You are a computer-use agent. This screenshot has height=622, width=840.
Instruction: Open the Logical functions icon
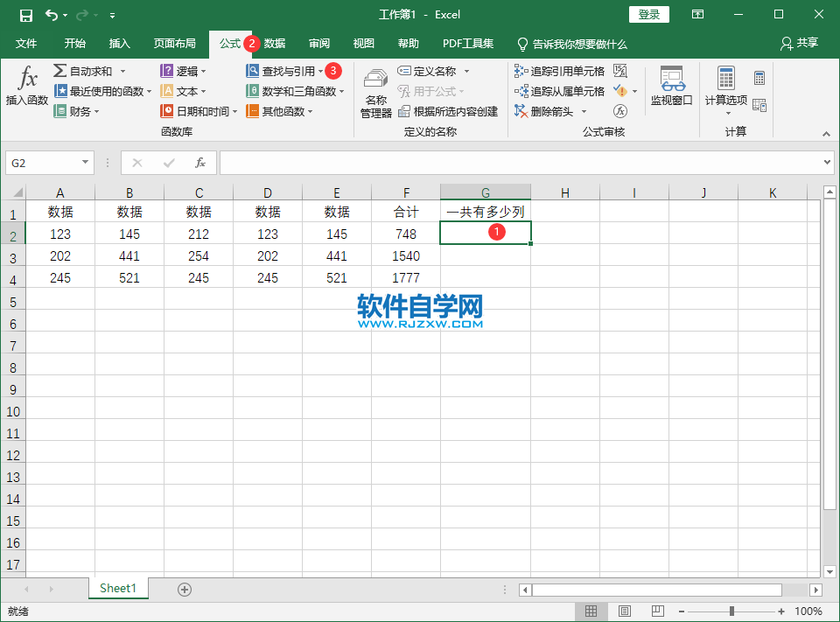167,71
